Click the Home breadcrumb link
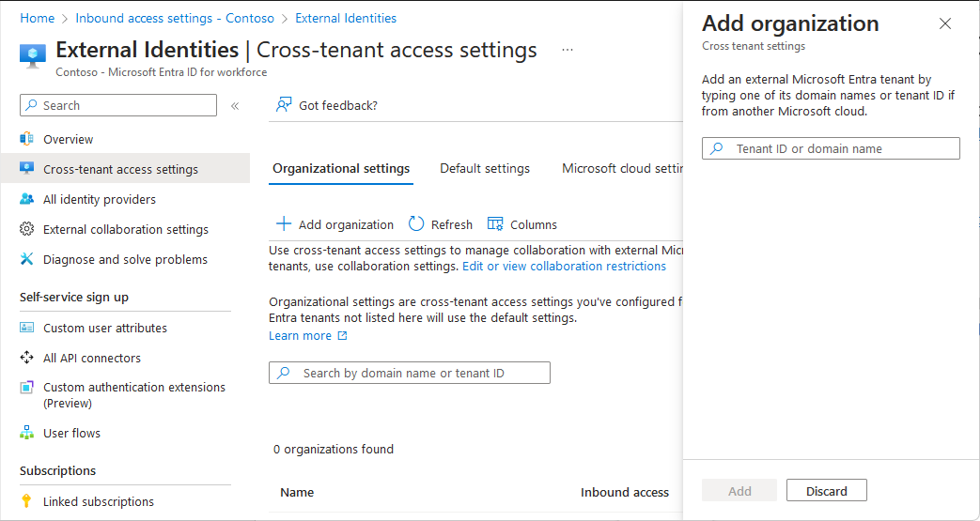 [37, 18]
